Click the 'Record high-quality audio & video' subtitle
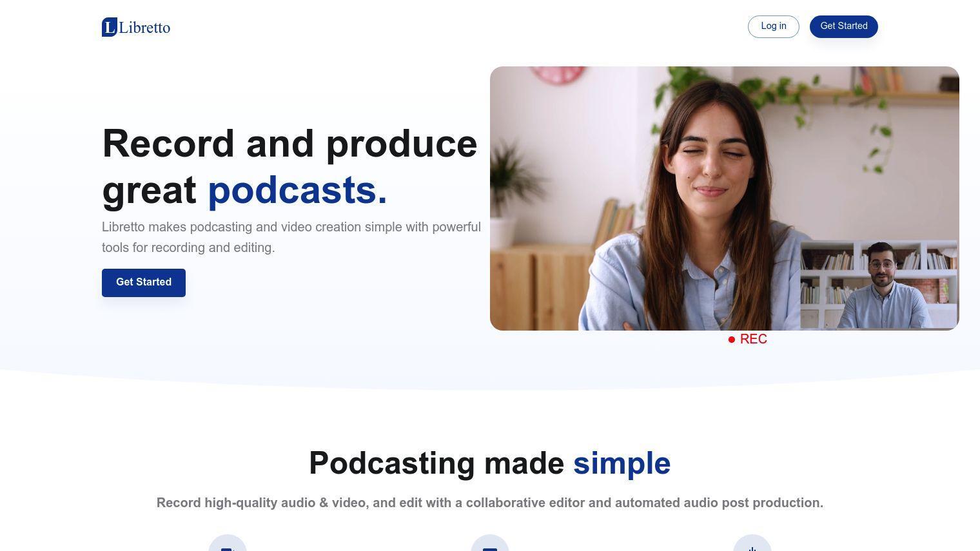Image resolution: width=980 pixels, height=551 pixels. coord(490,503)
